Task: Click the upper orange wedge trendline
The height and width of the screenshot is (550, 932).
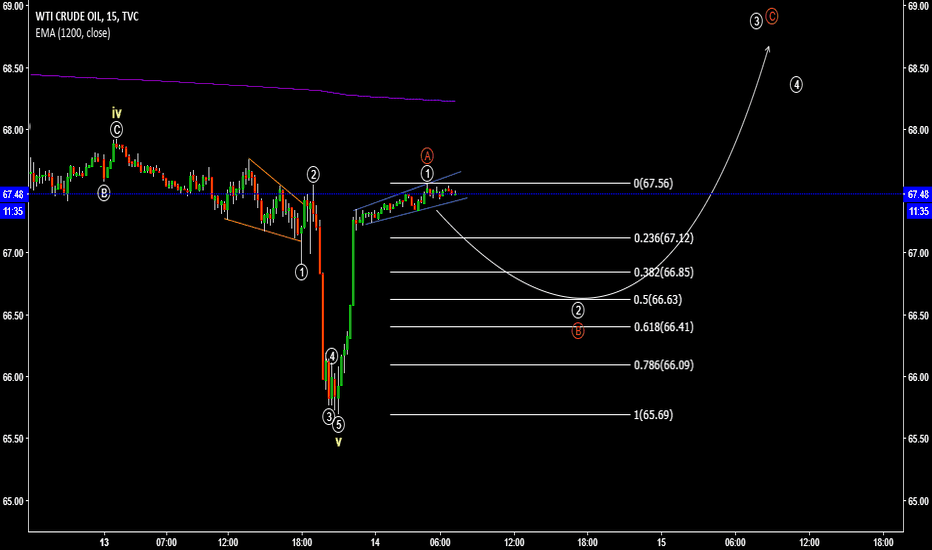Action: click(x=276, y=180)
